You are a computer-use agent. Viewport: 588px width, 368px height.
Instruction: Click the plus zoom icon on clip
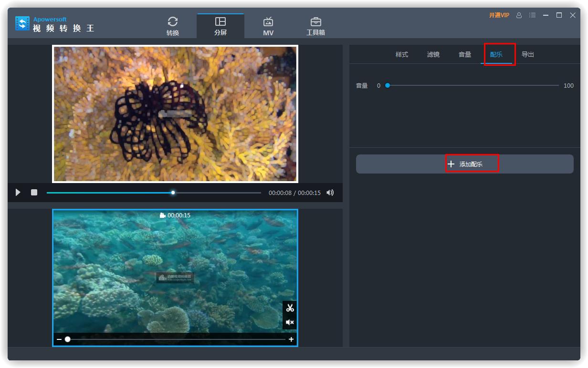tap(291, 339)
